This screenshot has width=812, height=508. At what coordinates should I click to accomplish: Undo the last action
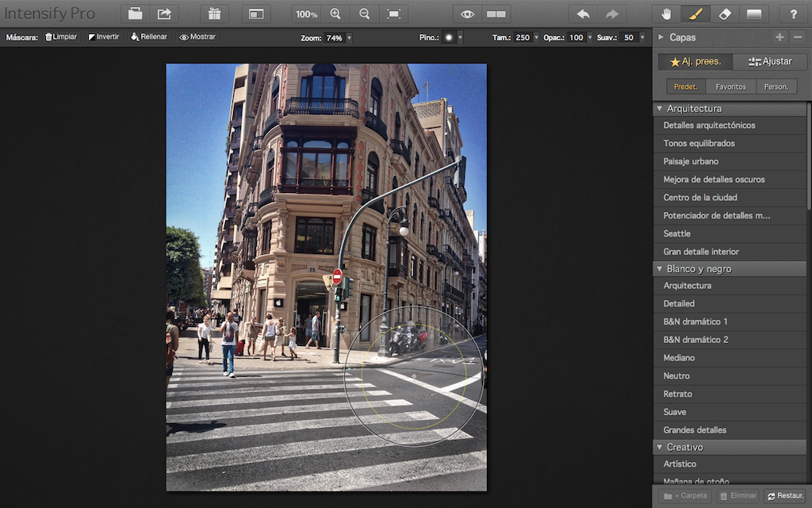tap(583, 14)
